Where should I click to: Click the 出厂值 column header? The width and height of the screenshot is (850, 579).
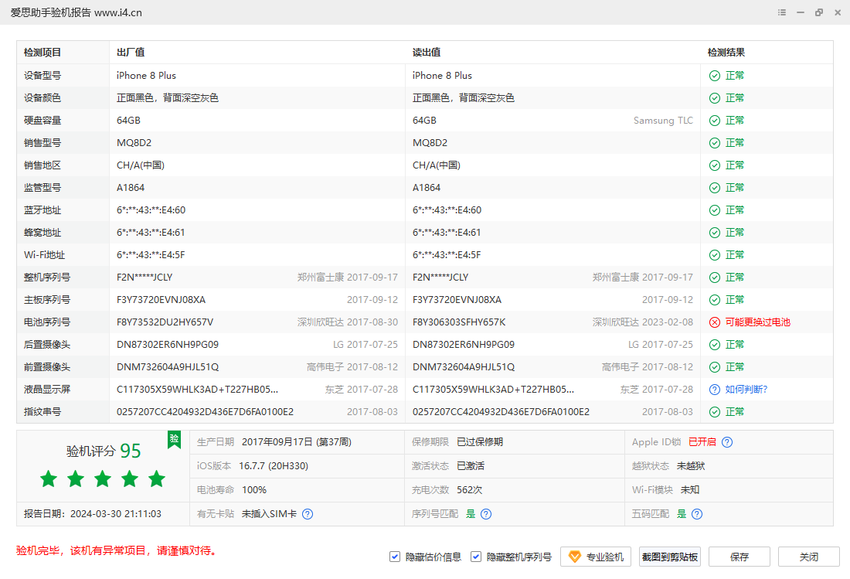(131, 53)
